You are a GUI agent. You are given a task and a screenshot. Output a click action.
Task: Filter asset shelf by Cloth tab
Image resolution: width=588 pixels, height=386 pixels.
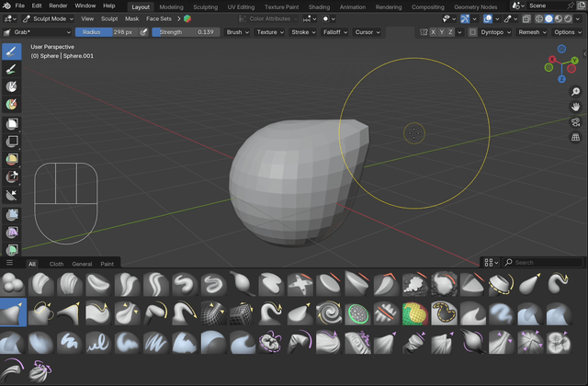[56, 264]
